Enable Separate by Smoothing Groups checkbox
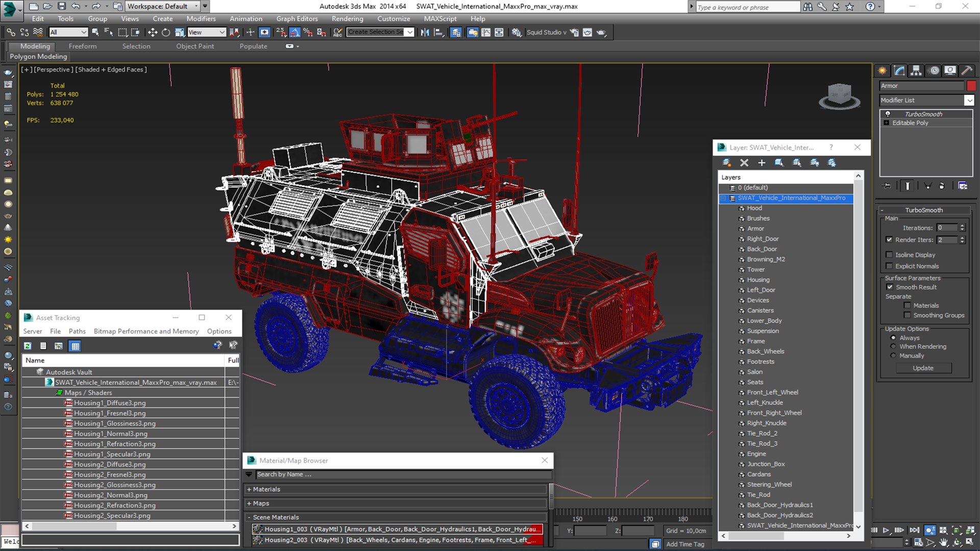980x551 pixels. pyautogui.click(x=907, y=315)
